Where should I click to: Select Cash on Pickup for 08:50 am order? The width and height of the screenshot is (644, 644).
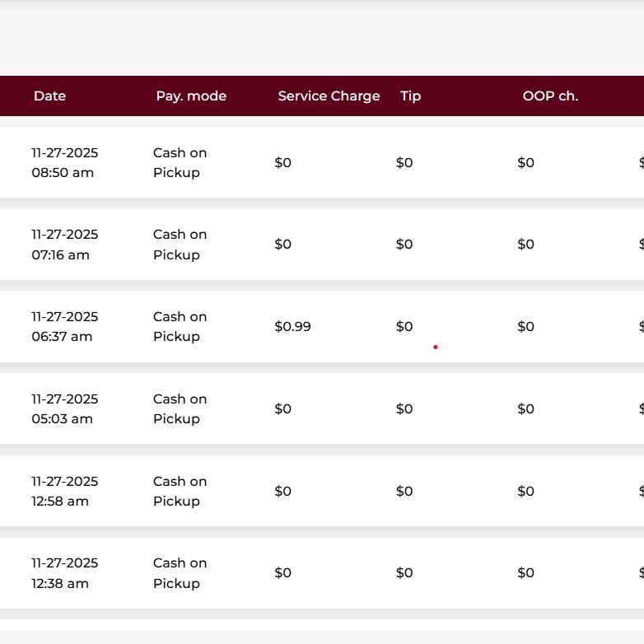tap(180, 163)
